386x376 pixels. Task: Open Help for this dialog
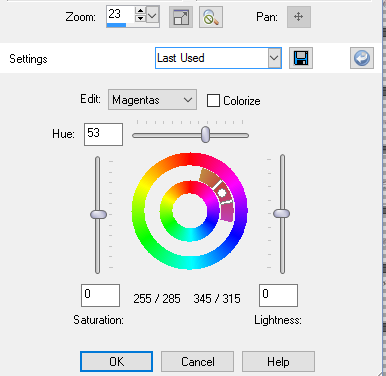tap(278, 361)
